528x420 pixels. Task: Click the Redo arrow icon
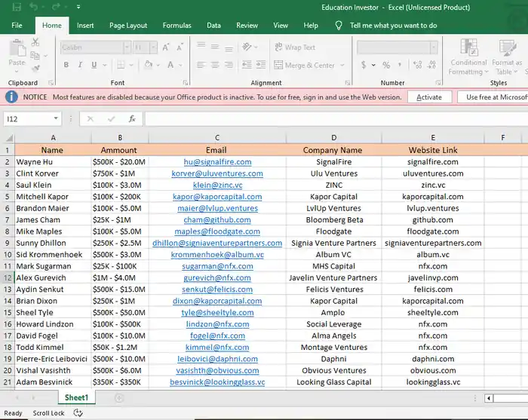56,6
